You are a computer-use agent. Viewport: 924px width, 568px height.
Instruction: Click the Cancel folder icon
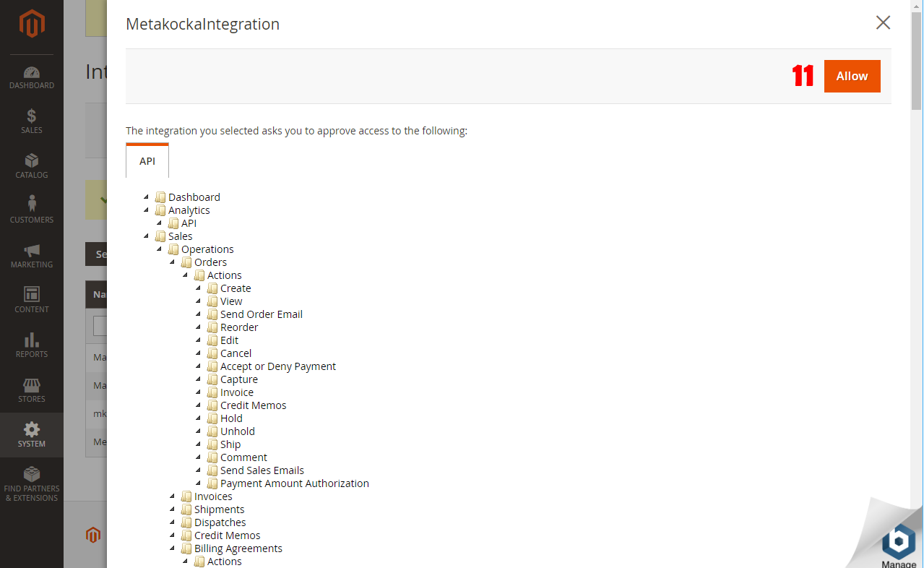(x=212, y=353)
